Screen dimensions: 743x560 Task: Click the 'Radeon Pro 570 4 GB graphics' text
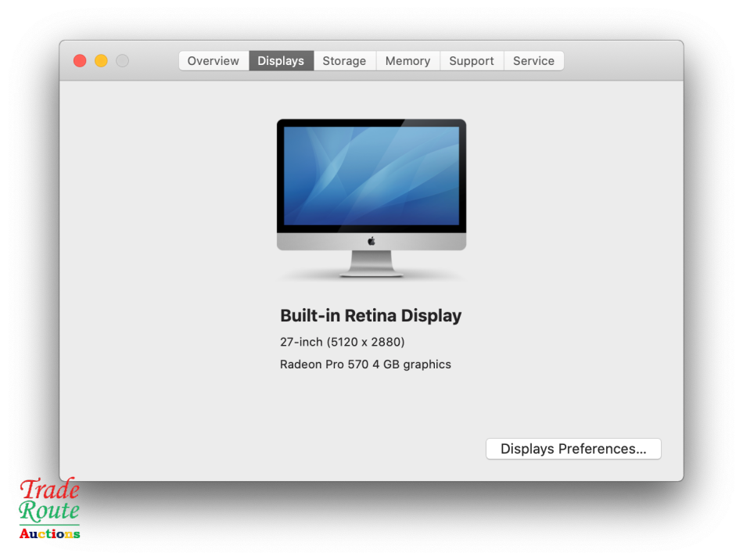click(365, 364)
